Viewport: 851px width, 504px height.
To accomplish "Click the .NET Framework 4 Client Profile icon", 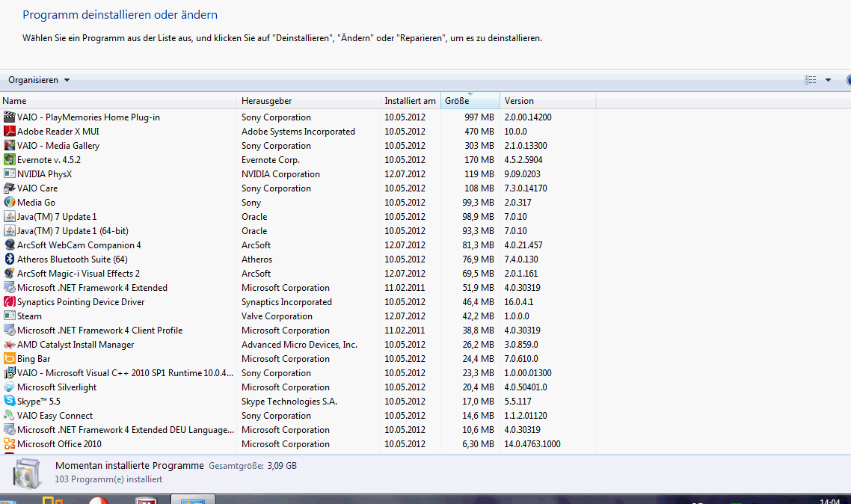I will [9, 331].
